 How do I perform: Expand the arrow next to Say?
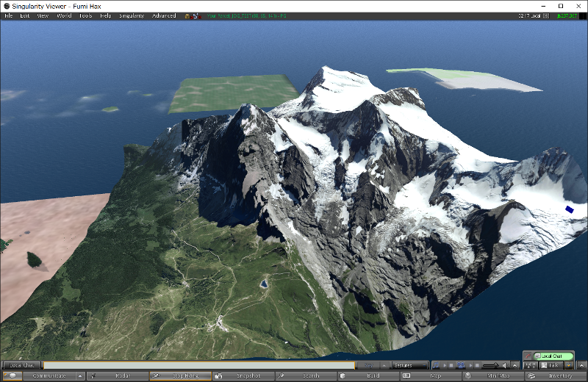pyautogui.click(x=384, y=365)
